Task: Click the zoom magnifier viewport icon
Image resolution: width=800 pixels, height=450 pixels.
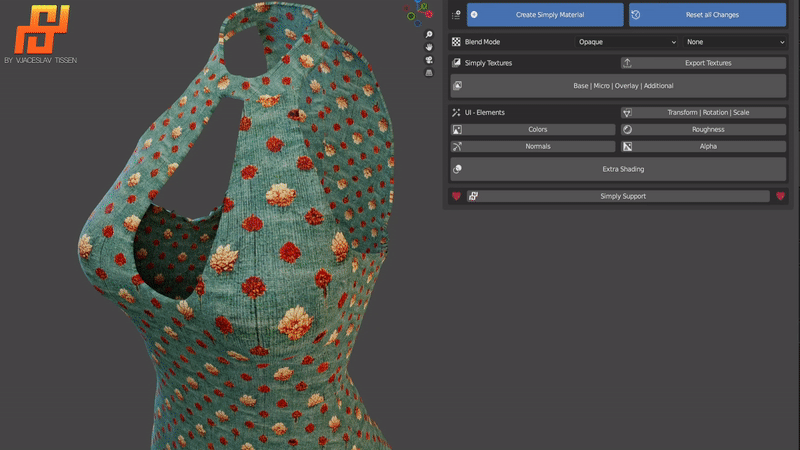Action: (428, 34)
